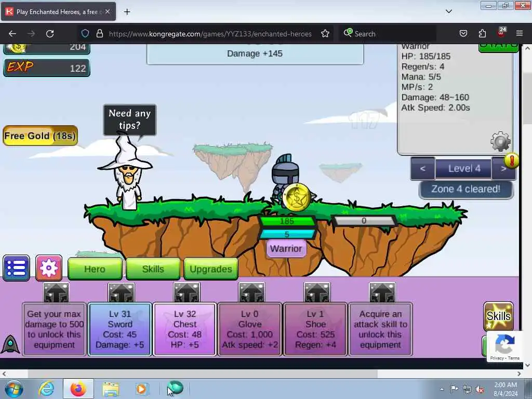List all tabs dropdown chevron
Viewport: 532px width, 399px height.
[448, 11]
